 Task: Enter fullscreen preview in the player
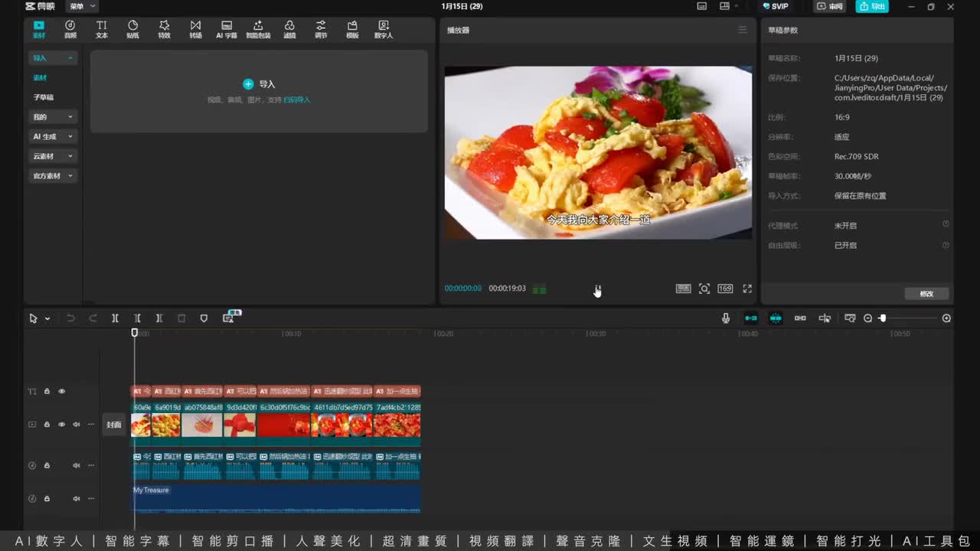click(747, 289)
